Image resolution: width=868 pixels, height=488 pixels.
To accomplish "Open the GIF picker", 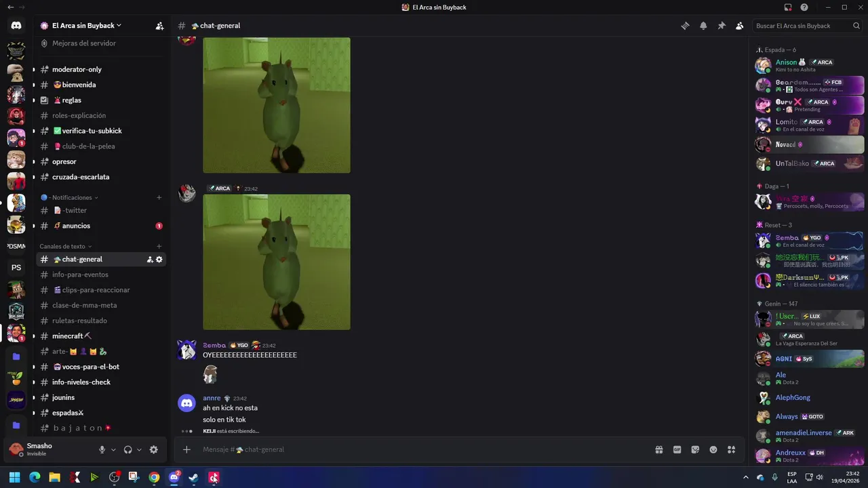I will pos(677,449).
